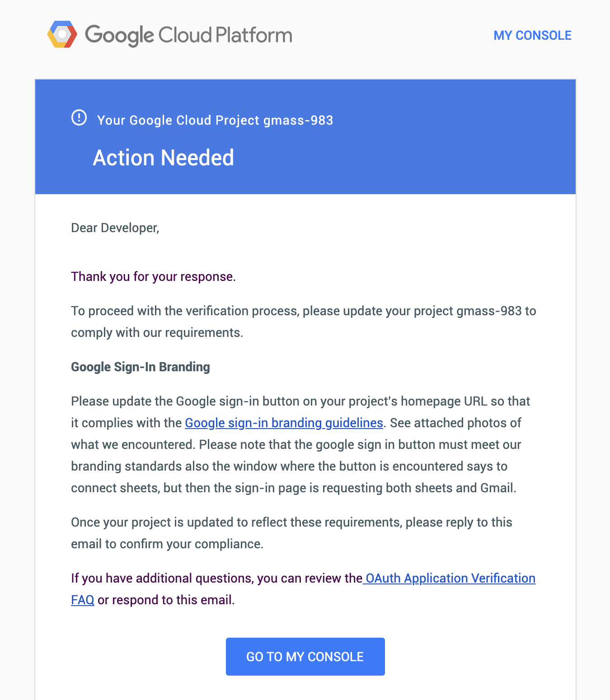Image resolution: width=610 pixels, height=700 pixels.
Task: Open the MY CONSOLE link in header
Action: (532, 35)
